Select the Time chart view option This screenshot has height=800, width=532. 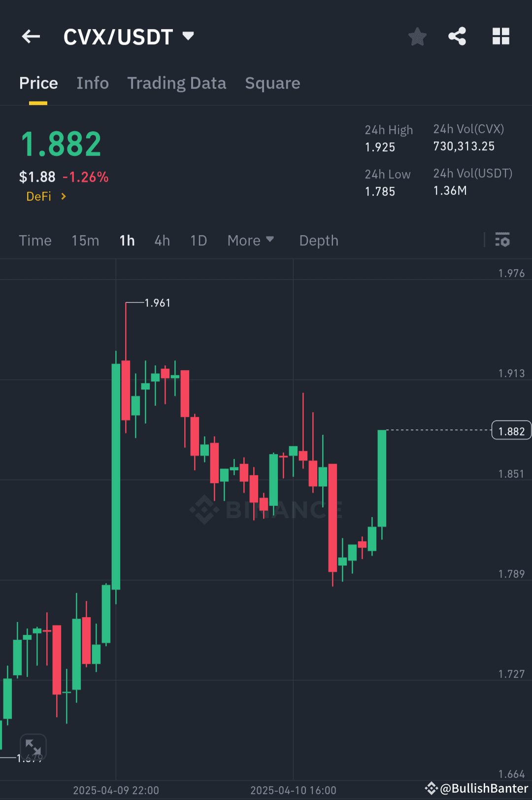coord(35,240)
